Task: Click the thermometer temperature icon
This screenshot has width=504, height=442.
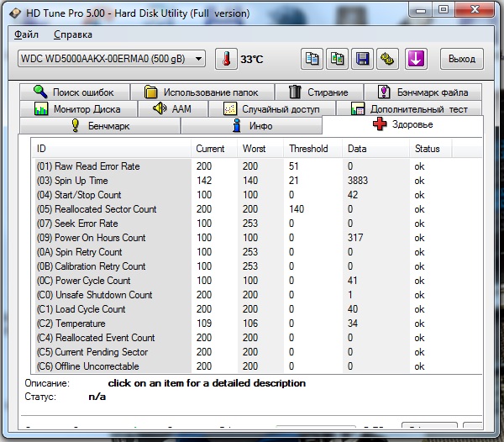Action: point(226,59)
